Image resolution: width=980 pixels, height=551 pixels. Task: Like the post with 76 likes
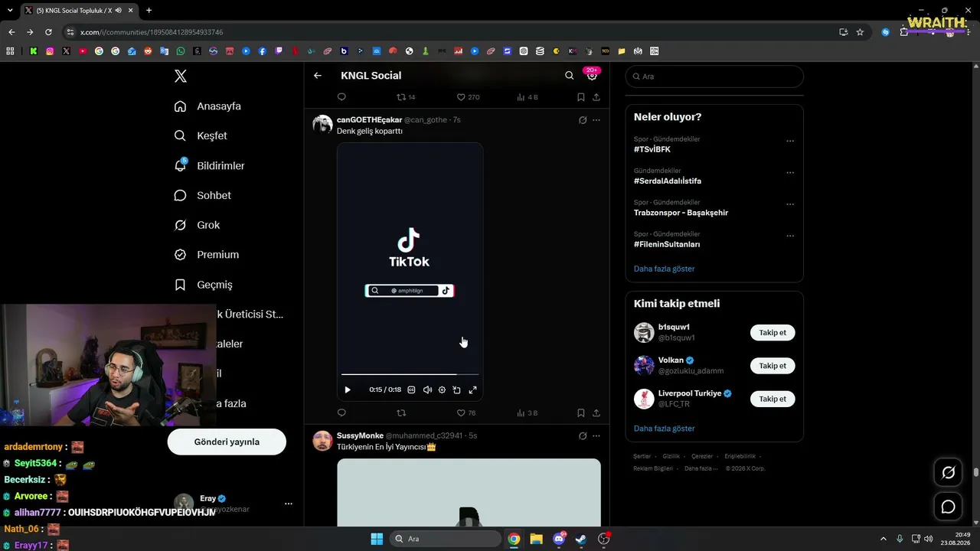[466, 412]
